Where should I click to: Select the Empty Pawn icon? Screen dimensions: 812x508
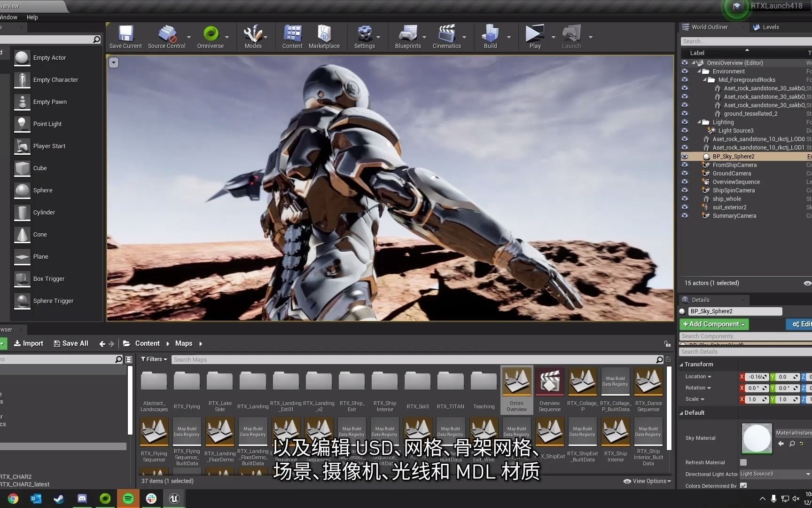point(22,102)
